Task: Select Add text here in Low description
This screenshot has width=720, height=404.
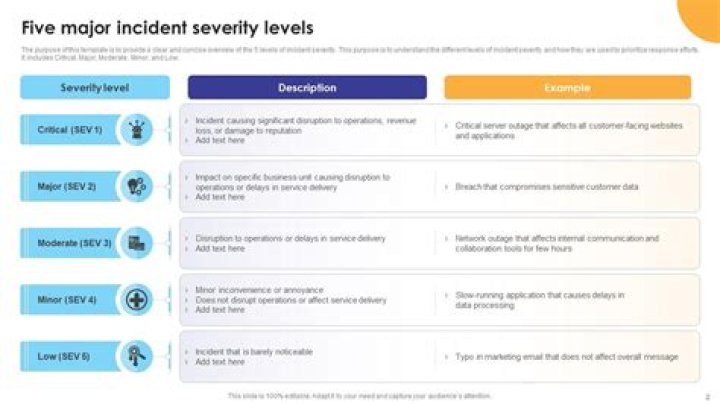Action: (x=220, y=362)
